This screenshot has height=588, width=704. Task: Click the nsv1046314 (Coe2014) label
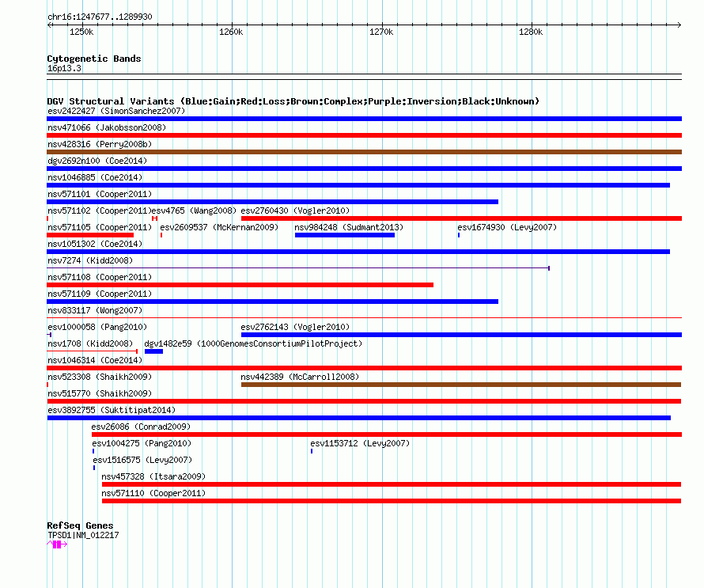(x=95, y=360)
